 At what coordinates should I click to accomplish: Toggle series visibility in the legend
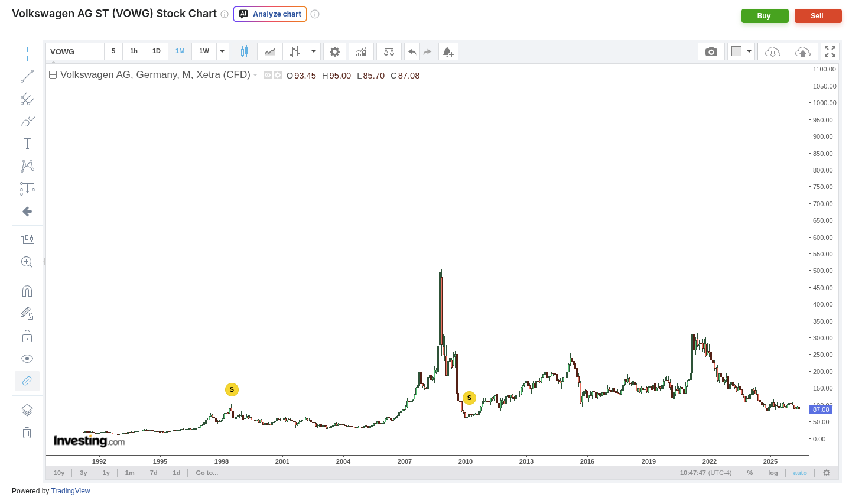tap(268, 75)
